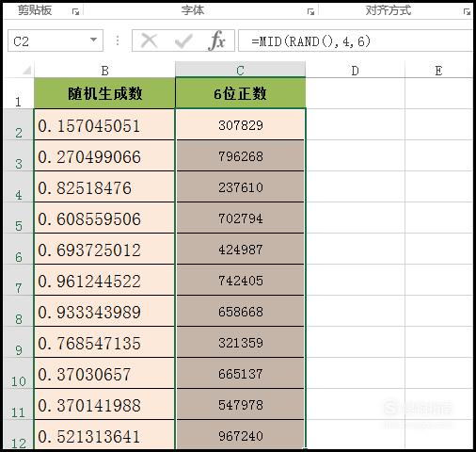Select row 5 header

point(18,218)
